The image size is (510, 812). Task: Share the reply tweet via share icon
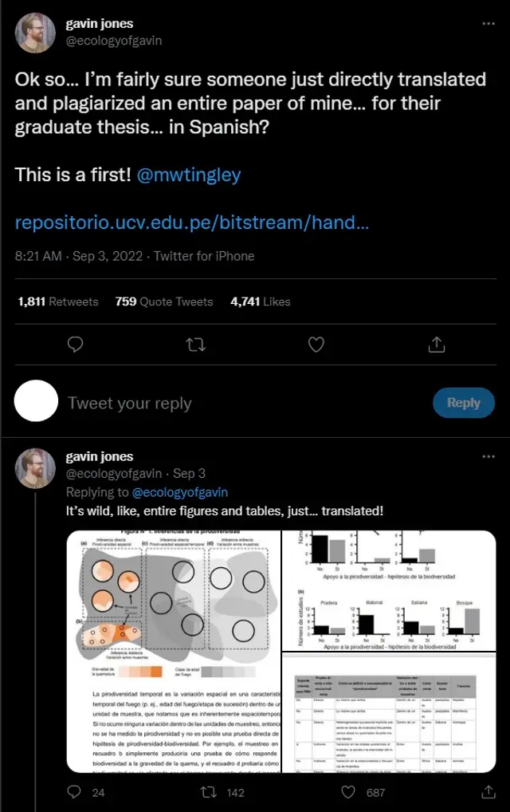(x=488, y=792)
